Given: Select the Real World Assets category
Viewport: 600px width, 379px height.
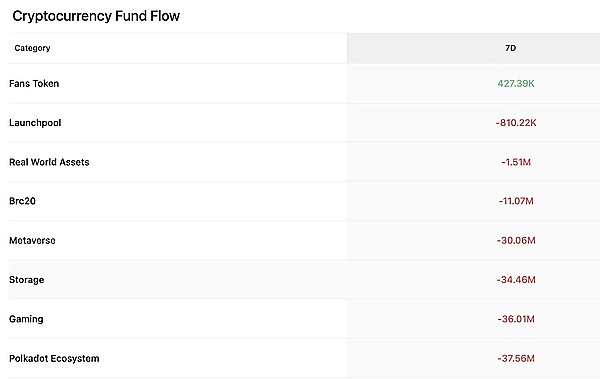Looking at the screenshot, I should point(49,162).
